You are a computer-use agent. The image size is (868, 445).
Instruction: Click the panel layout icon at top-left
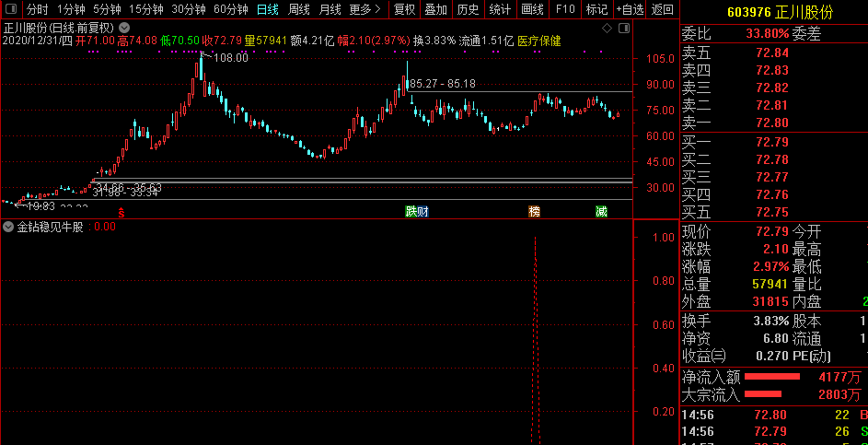[x=11, y=9]
